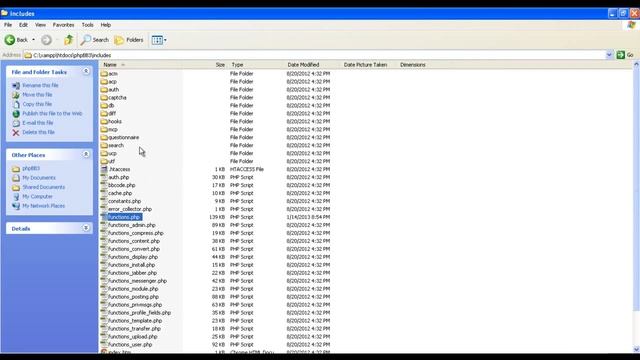640x360 pixels.
Task: Open My Computer in Other Places
Action: point(37,196)
